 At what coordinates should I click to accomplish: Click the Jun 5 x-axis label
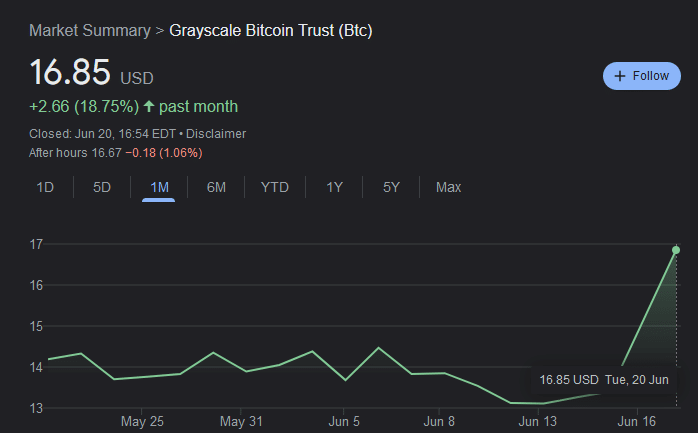click(x=344, y=421)
